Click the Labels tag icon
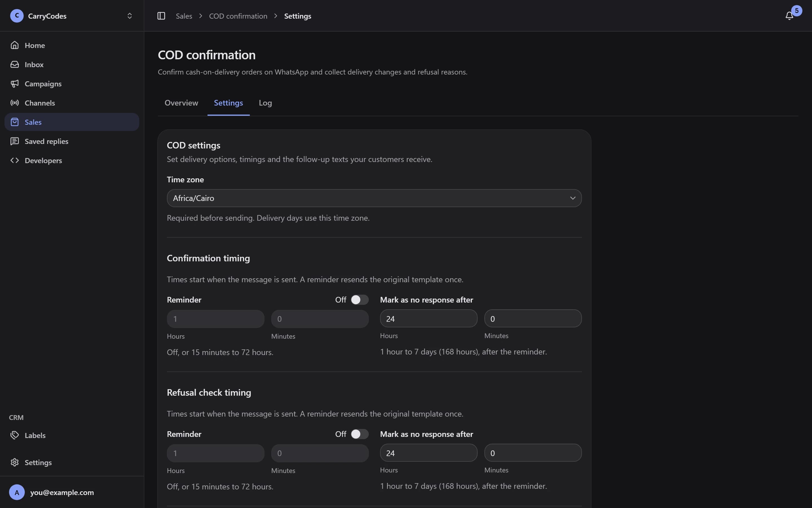Image resolution: width=812 pixels, height=508 pixels. click(x=14, y=435)
